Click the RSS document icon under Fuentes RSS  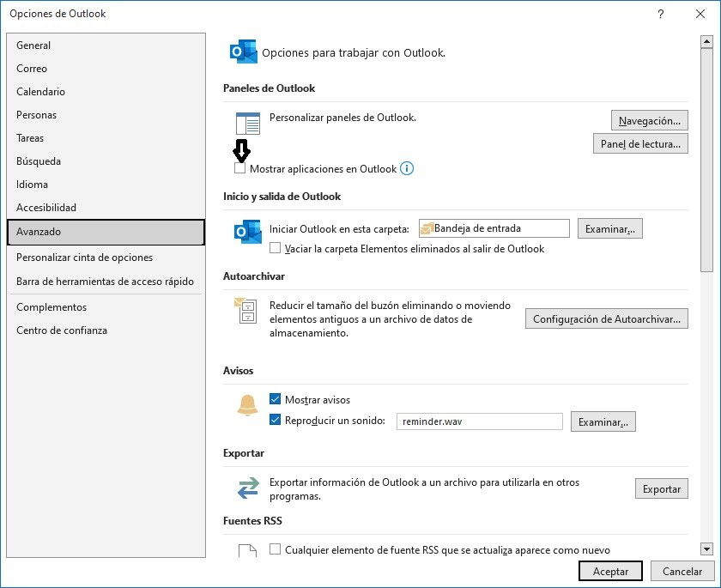tap(247, 550)
